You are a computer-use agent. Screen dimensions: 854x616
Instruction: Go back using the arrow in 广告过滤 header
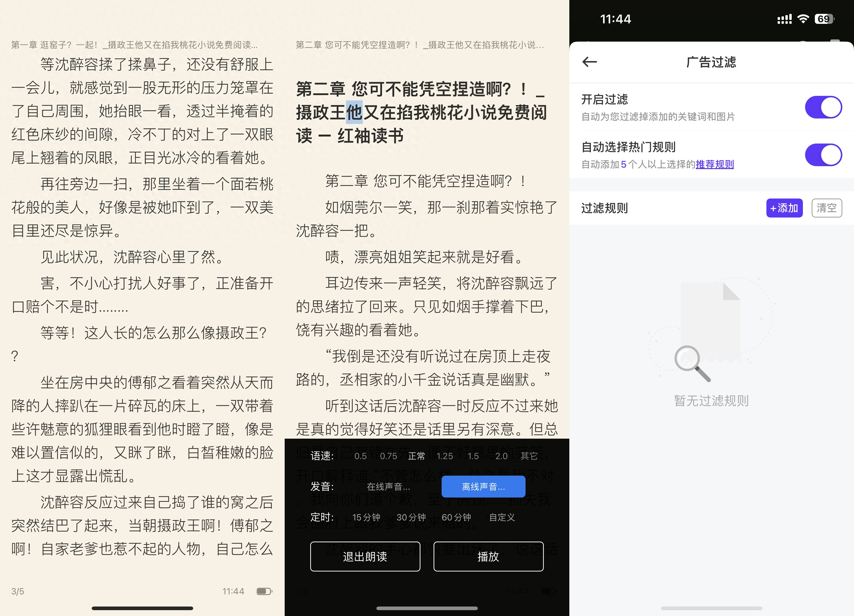(589, 62)
